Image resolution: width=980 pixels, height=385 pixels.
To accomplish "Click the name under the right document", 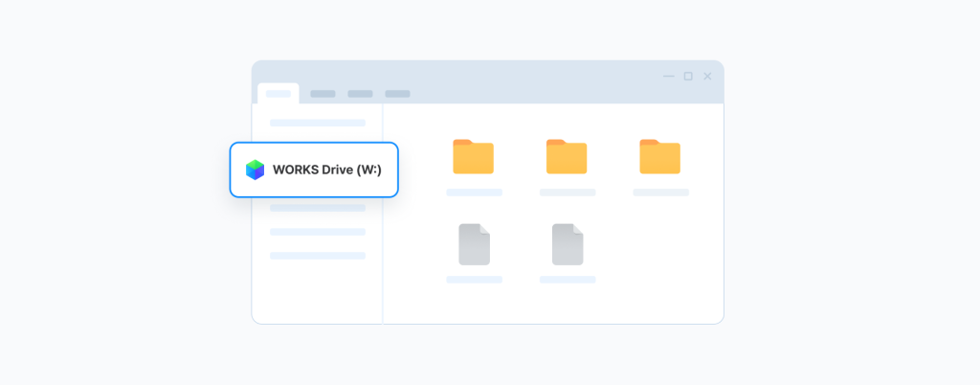I will (x=567, y=280).
